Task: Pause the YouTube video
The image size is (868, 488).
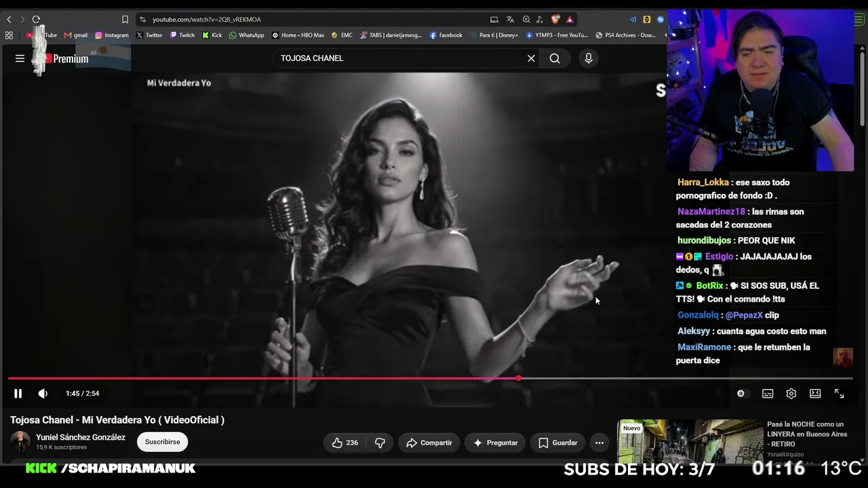Action: pyautogui.click(x=18, y=393)
